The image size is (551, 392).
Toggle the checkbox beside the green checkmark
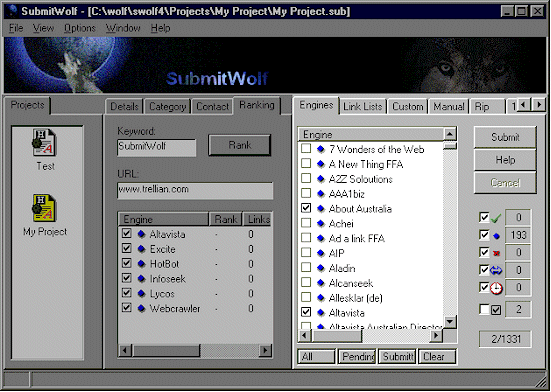point(484,217)
